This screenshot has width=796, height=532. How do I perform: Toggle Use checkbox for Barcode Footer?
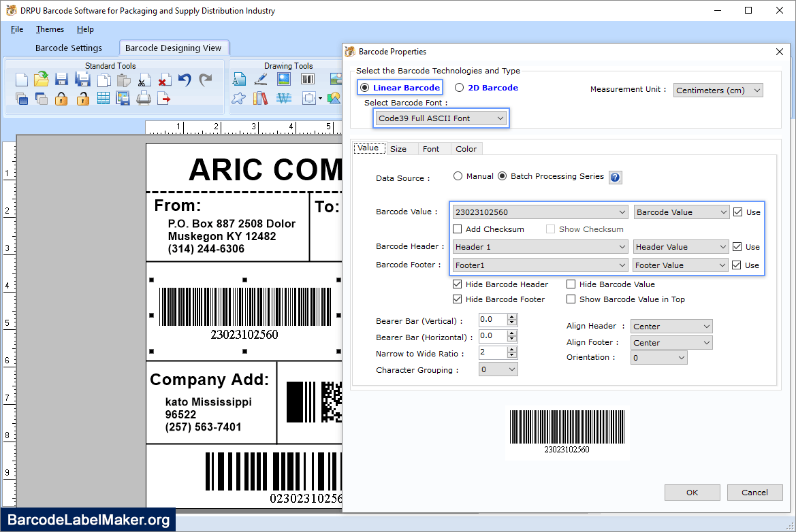(737, 265)
